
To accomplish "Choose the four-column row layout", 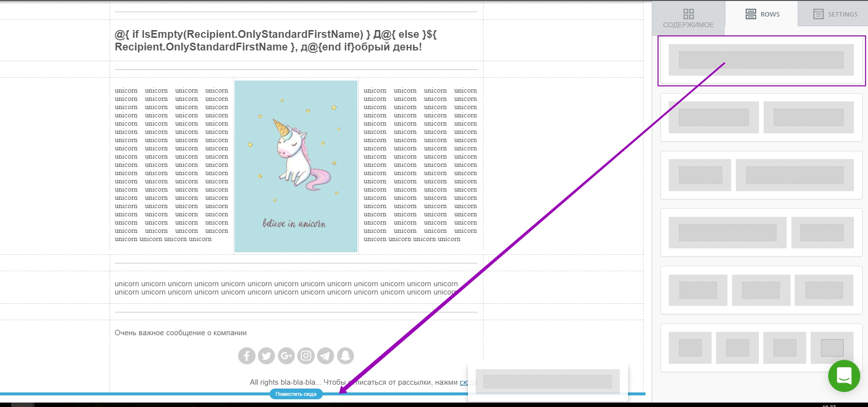I will pyautogui.click(x=761, y=348).
